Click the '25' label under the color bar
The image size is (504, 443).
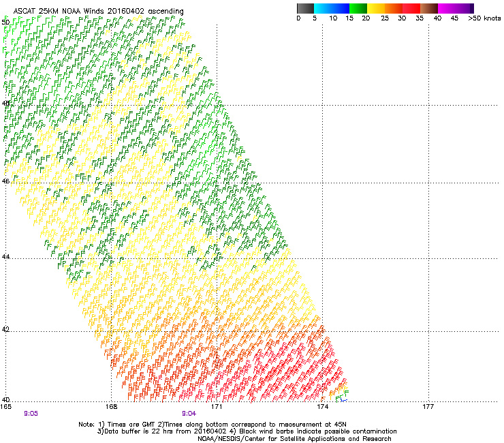[385, 18]
